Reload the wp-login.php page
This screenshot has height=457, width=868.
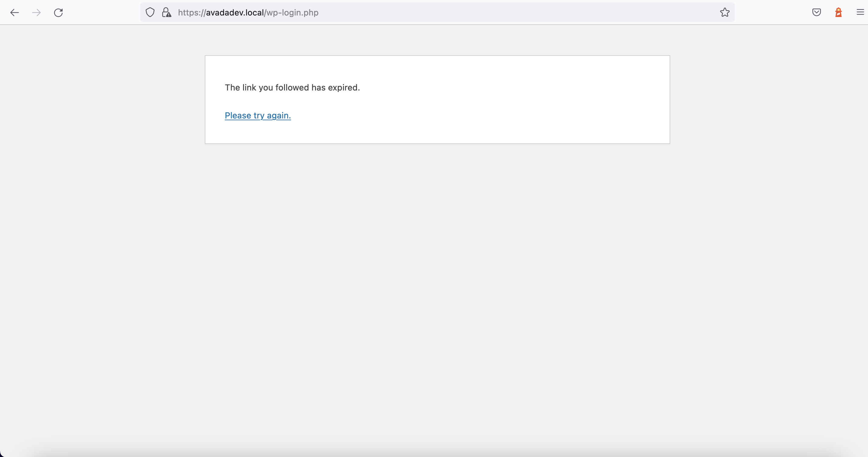pos(58,12)
